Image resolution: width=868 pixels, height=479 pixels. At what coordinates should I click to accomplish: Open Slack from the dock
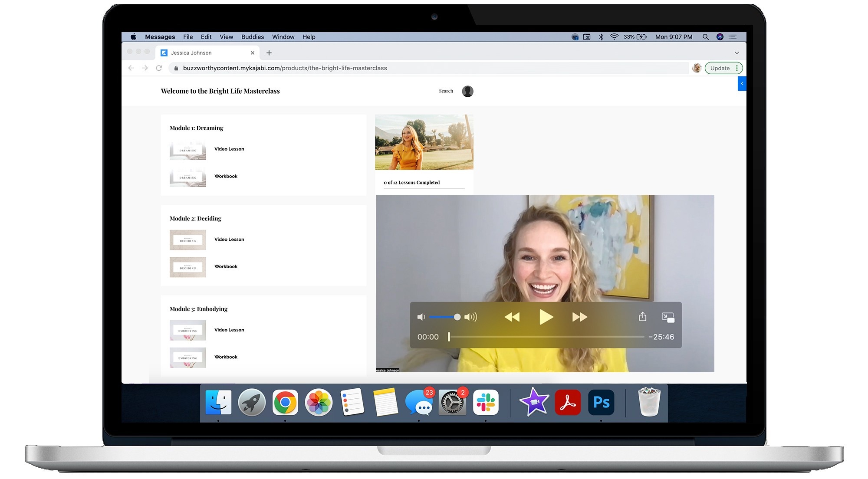(x=486, y=403)
